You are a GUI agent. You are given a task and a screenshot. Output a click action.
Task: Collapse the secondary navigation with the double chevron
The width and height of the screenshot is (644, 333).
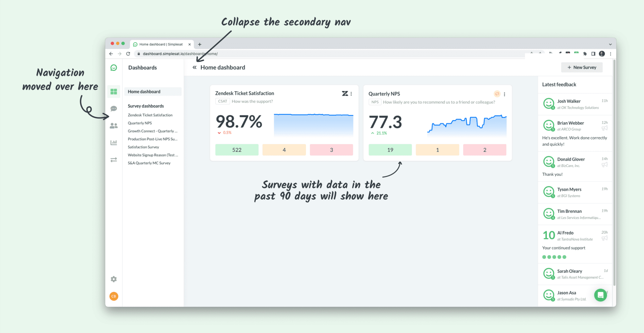coord(194,67)
